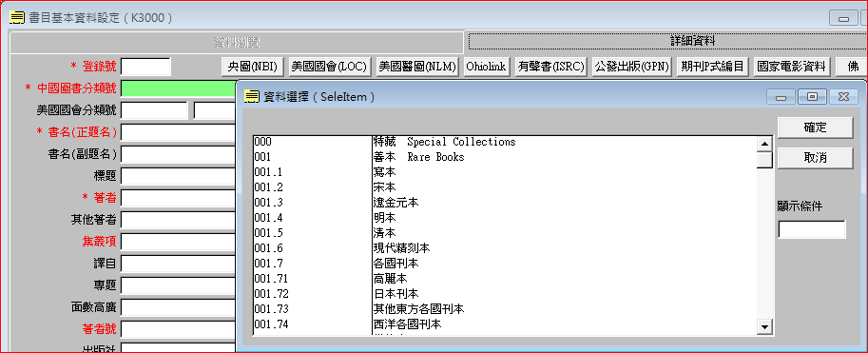Click 國家電影資料 button
The image size is (868, 353).
[x=792, y=67]
